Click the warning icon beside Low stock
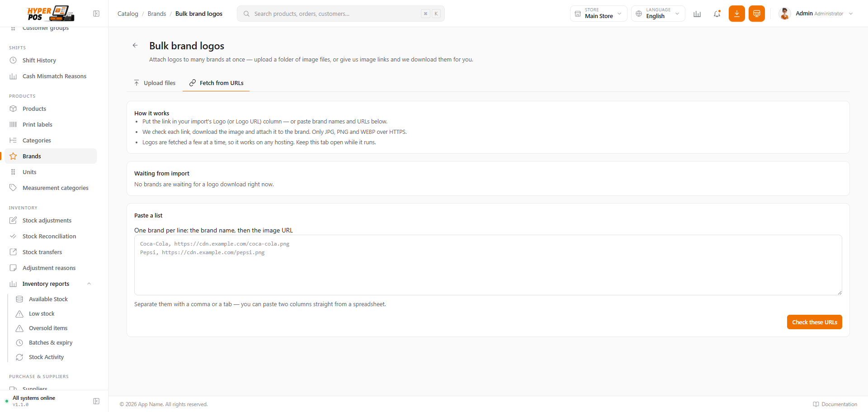 tap(19, 313)
